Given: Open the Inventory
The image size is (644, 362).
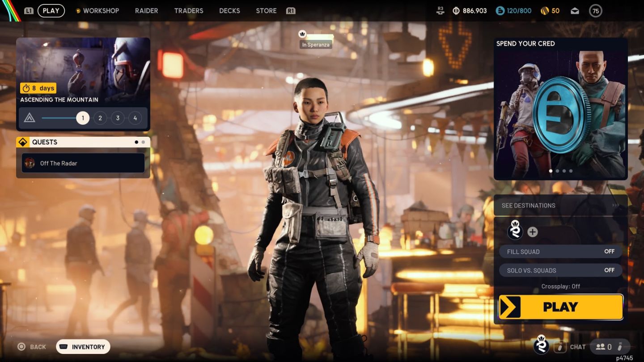Looking at the screenshot, I should click(x=83, y=347).
